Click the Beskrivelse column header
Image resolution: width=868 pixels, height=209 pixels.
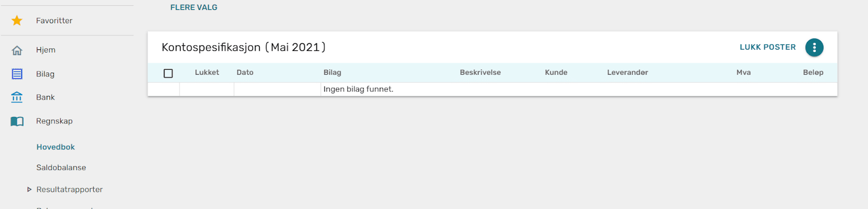480,73
